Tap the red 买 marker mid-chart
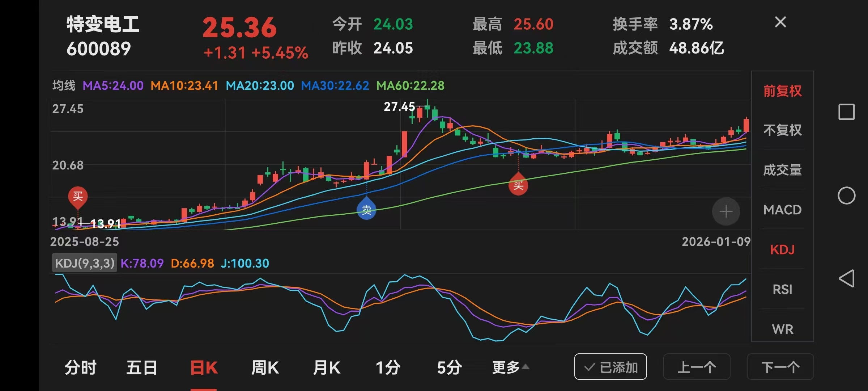The height and width of the screenshot is (391, 868). [x=518, y=185]
